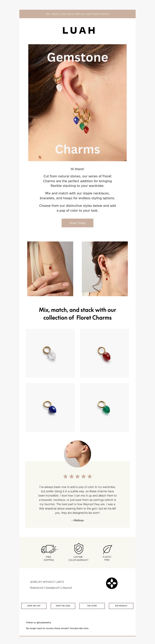
Task: Click the five-star rating row
Action: 77,476
